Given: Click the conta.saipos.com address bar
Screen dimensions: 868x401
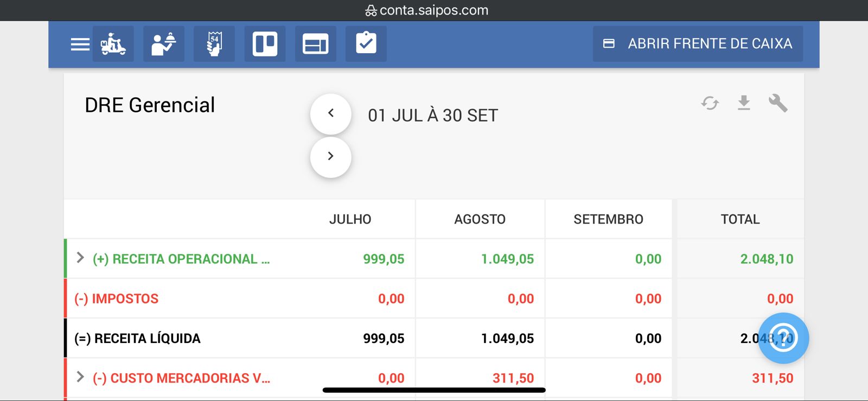Looking at the screenshot, I should (427, 10).
